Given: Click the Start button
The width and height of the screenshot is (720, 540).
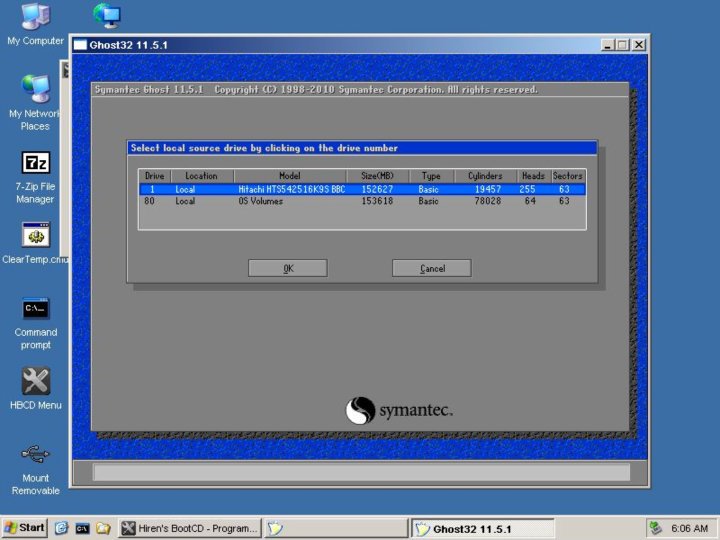Looking at the screenshot, I should click(24, 528).
